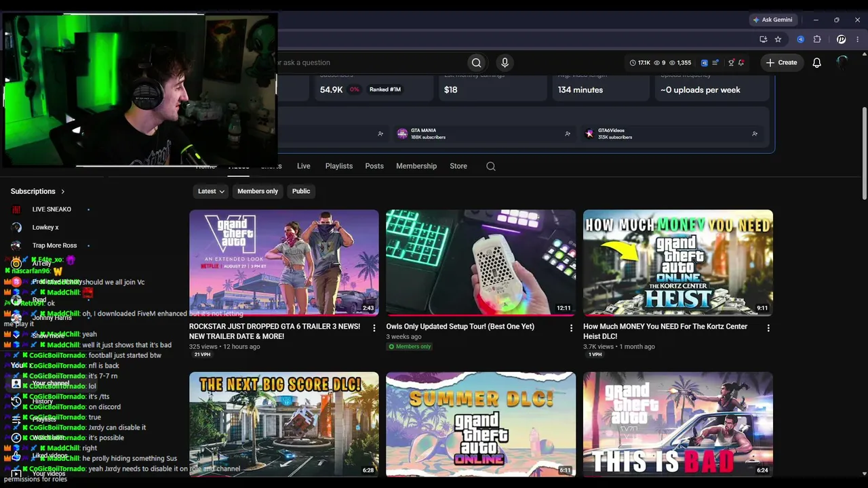The width and height of the screenshot is (868, 488).
Task: Click the YouTube search magnifier button
Action: pyautogui.click(x=477, y=62)
